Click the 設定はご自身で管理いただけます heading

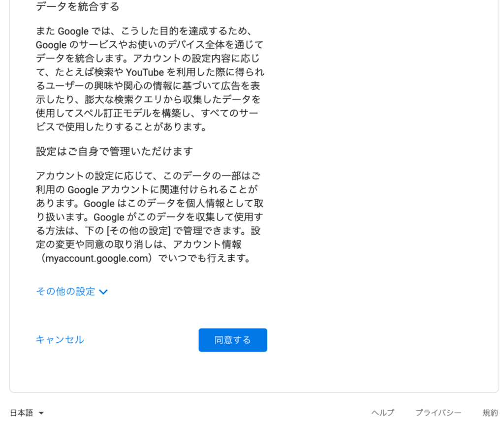114,151
